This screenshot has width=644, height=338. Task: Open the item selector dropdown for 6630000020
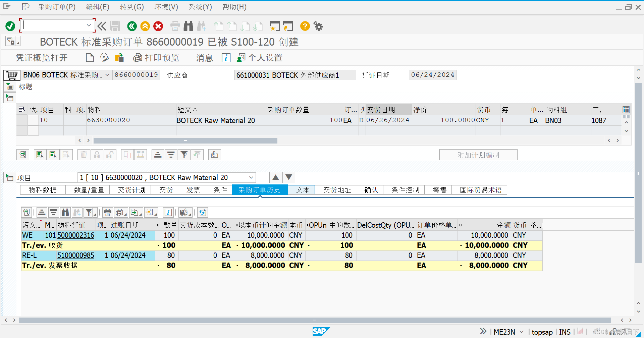(x=251, y=177)
